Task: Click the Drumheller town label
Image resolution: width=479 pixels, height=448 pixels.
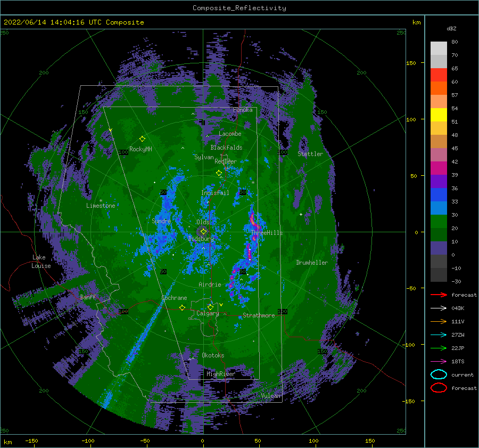Action: click(312, 263)
